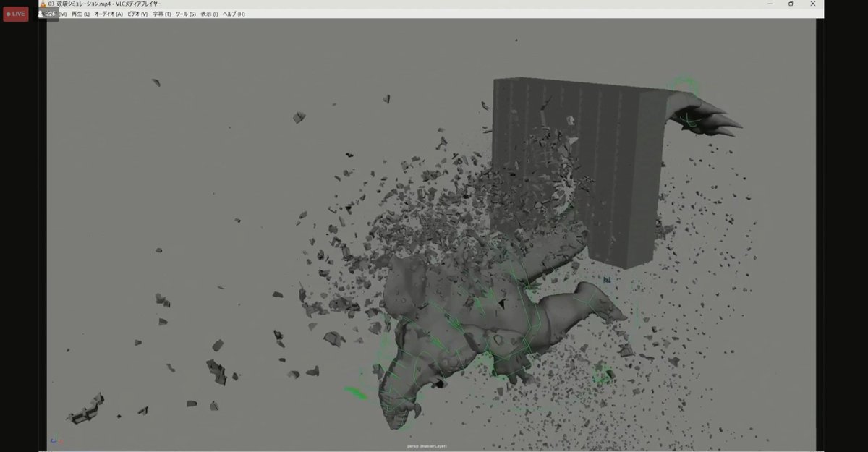
Task: Click the VLC cone icon in title bar
Action: coord(43,4)
